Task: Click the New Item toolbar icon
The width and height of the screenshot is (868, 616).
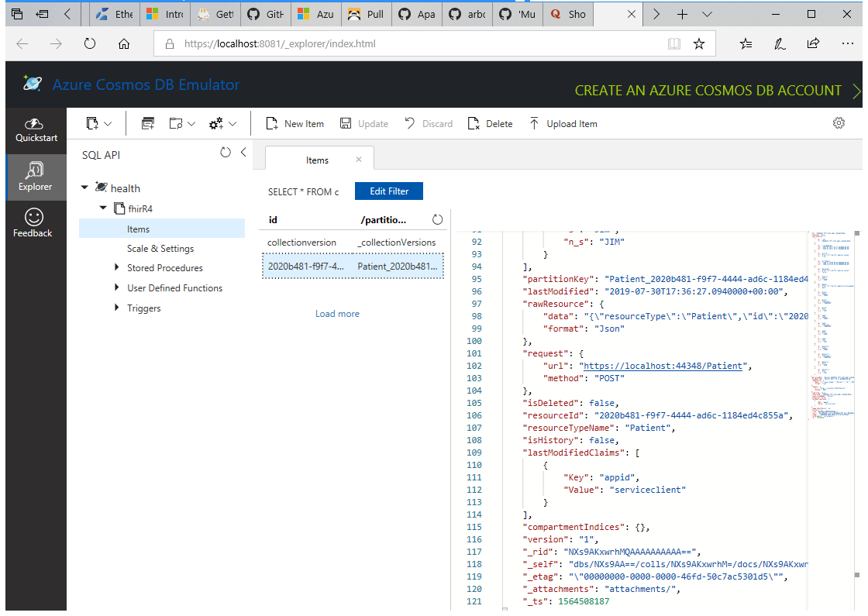Action: pyautogui.click(x=273, y=123)
